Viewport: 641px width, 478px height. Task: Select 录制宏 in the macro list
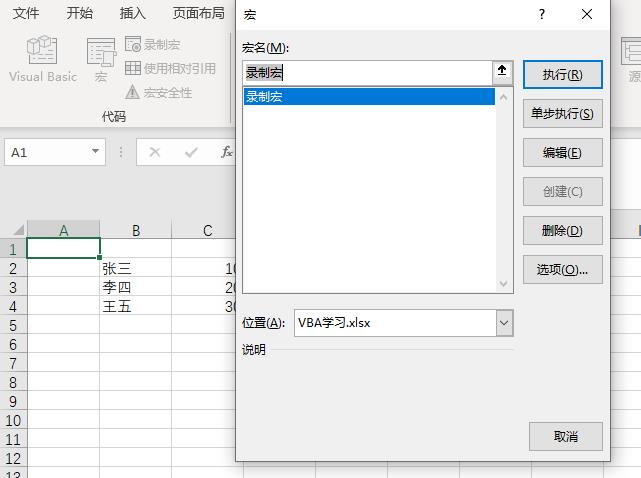369,96
